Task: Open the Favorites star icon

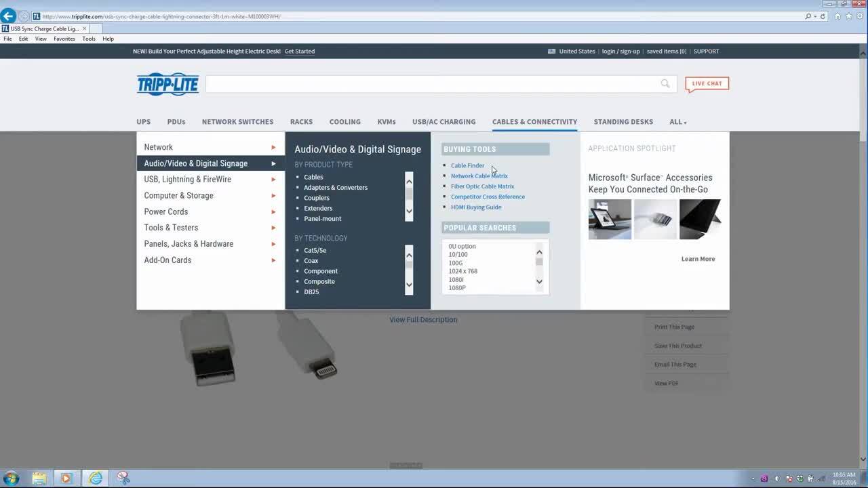Action: point(848,16)
